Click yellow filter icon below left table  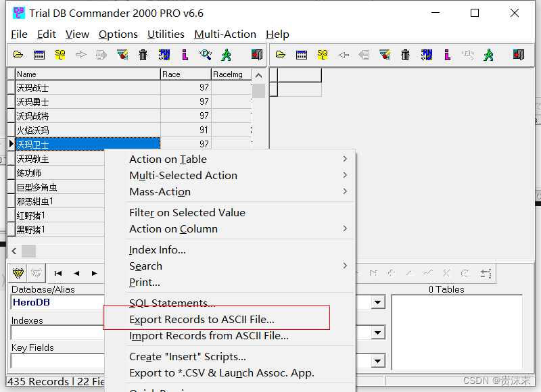pyautogui.click(x=18, y=273)
